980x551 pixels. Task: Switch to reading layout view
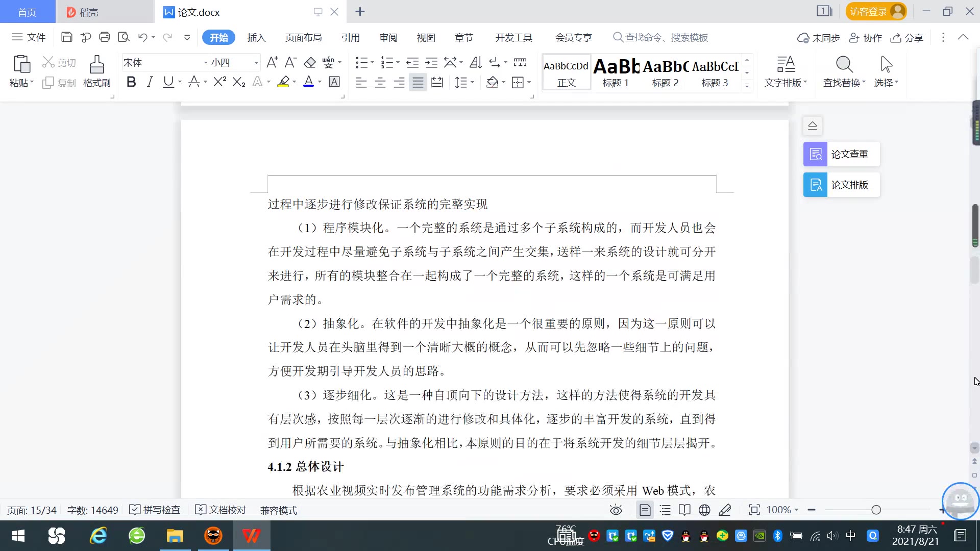pos(684,510)
